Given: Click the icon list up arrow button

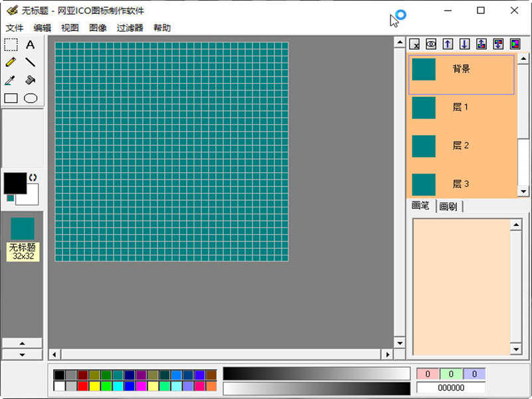Looking at the screenshot, I should [x=22, y=343].
